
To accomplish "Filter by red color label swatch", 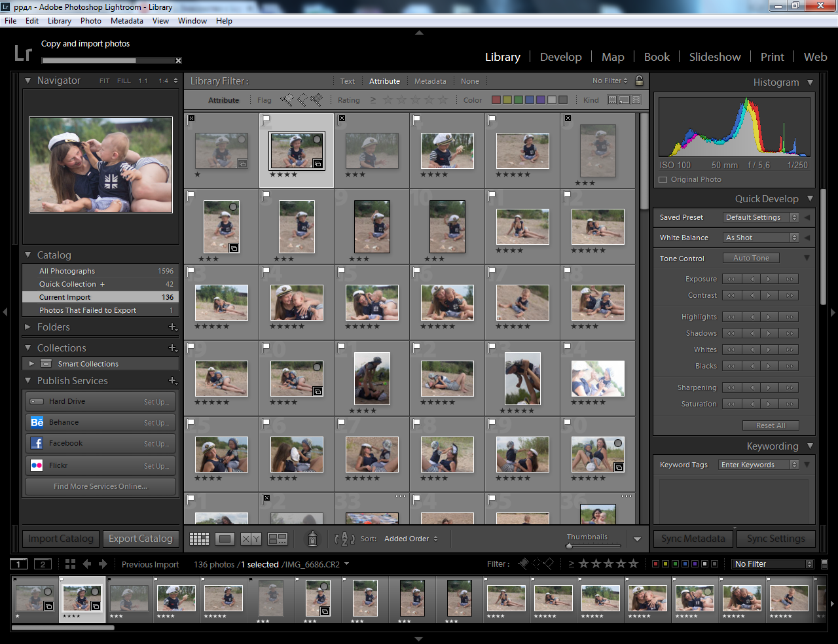I will point(496,100).
